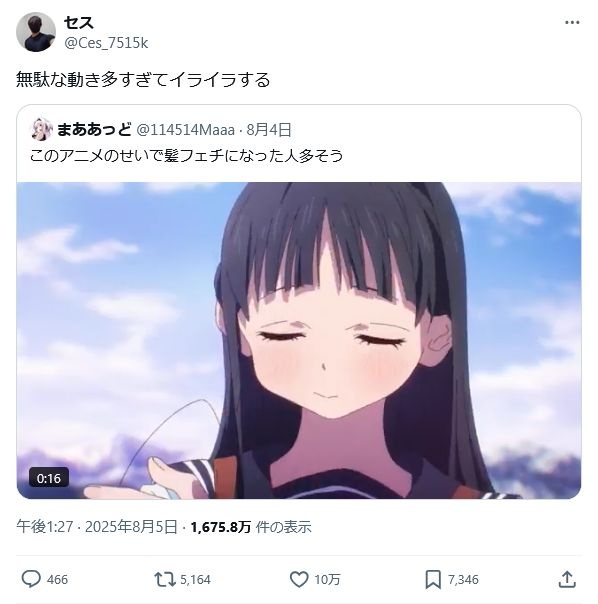The width and height of the screenshot is (598, 604).
Task: Click the 5,164 reposts count
Action: click(195, 580)
